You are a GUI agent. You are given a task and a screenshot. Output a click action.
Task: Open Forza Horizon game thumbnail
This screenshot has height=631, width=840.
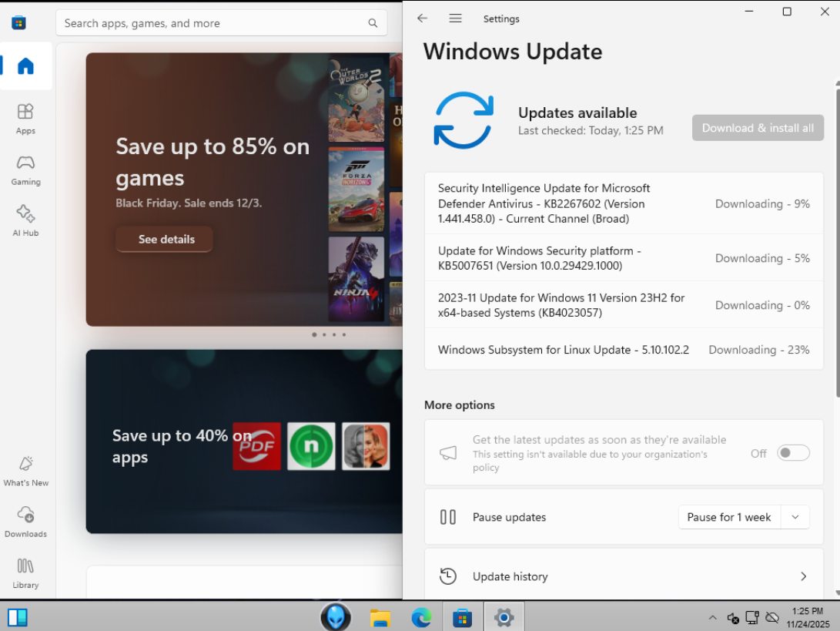(356, 190)
